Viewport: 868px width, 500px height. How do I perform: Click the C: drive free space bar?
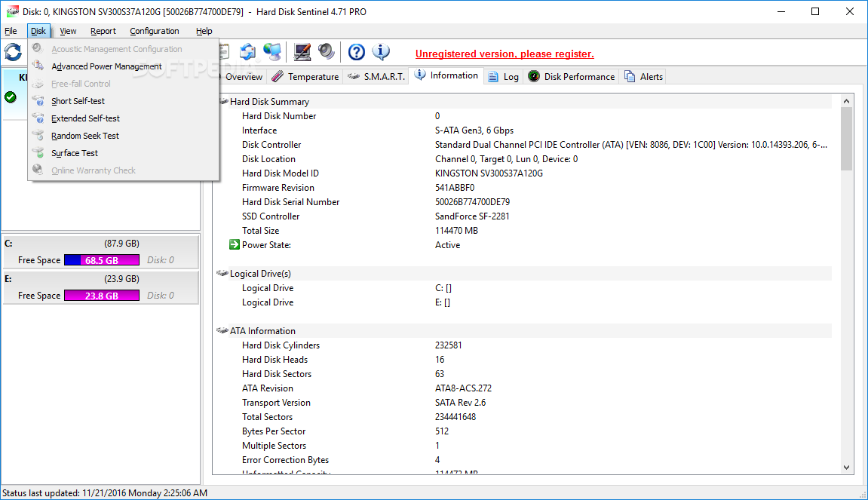(102, 260)
